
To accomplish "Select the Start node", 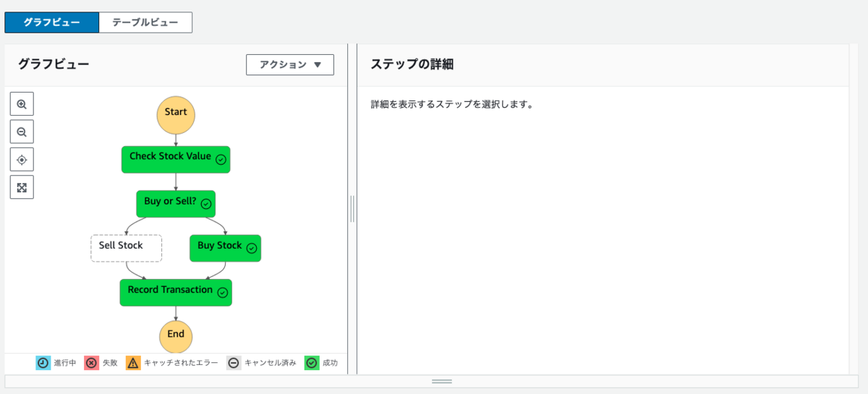I will point(176,115).
